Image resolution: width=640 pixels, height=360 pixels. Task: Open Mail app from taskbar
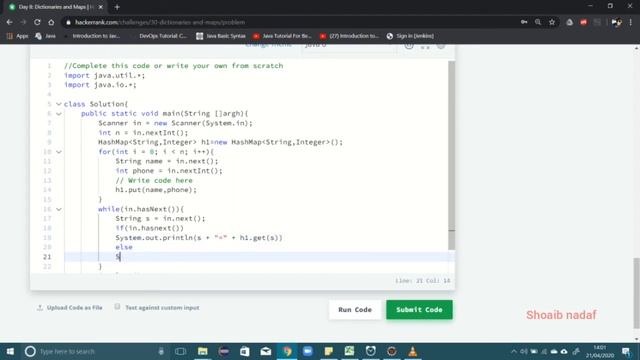[266, 351]
